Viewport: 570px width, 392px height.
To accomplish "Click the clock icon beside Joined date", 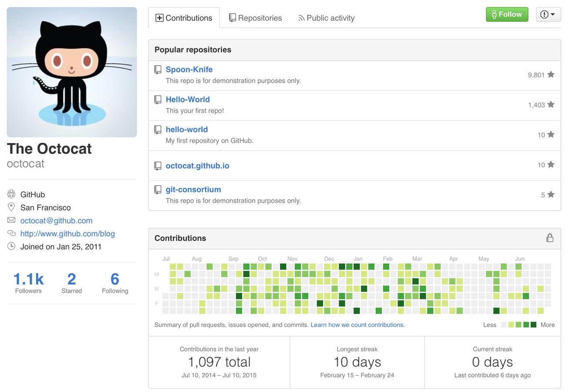I will (x=11, y=246).
